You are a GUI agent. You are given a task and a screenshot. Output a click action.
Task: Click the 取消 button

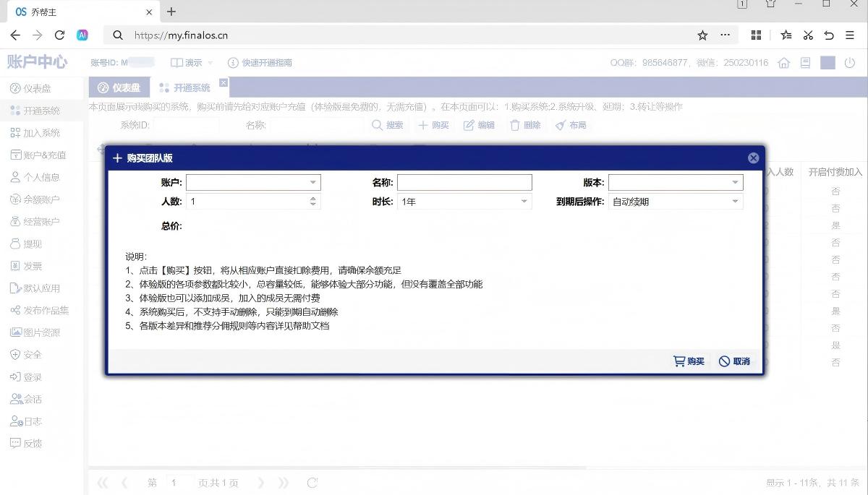point(734,361)
